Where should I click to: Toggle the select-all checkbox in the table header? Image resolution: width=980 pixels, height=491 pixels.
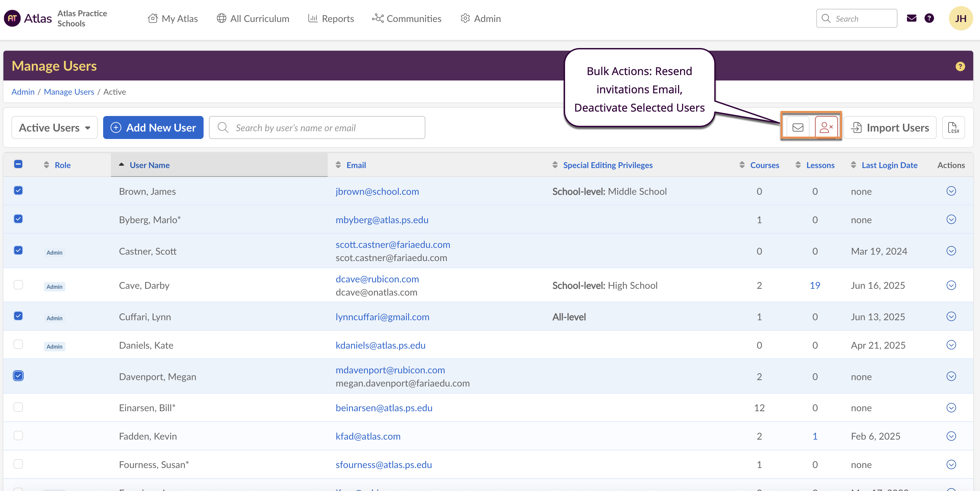18,164
